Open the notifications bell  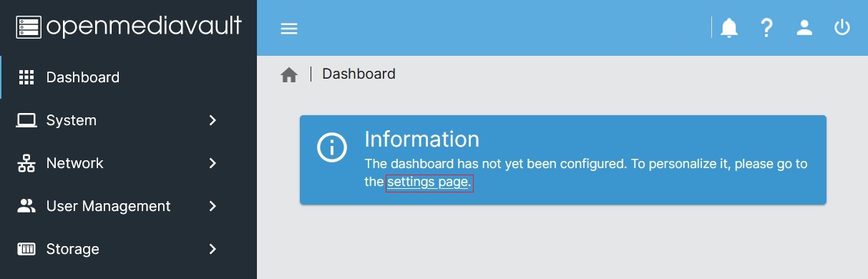729,28
